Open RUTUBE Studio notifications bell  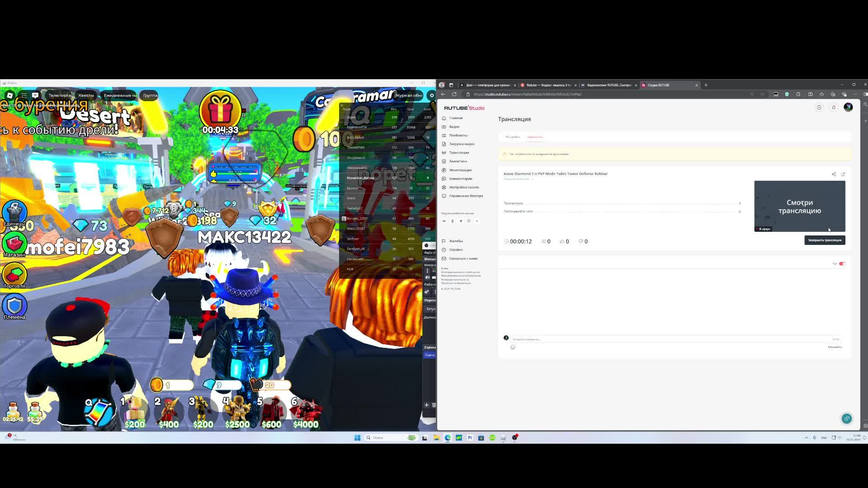click(x=834, y=108)
